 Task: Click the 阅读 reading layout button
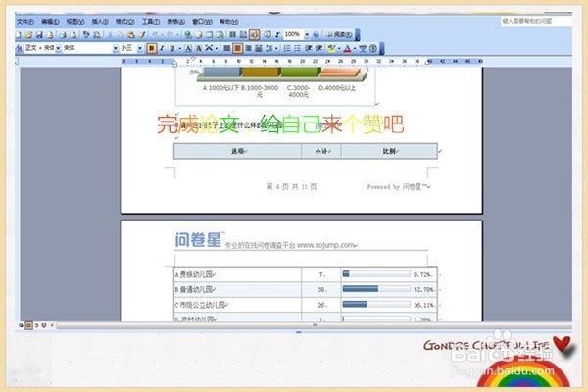tap(339, 35)
